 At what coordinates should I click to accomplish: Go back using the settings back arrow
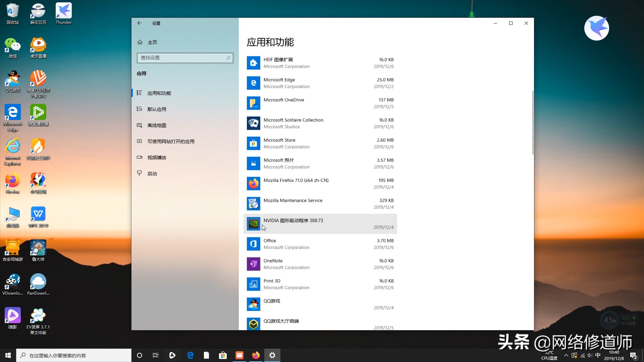click(x=140, y=23)
